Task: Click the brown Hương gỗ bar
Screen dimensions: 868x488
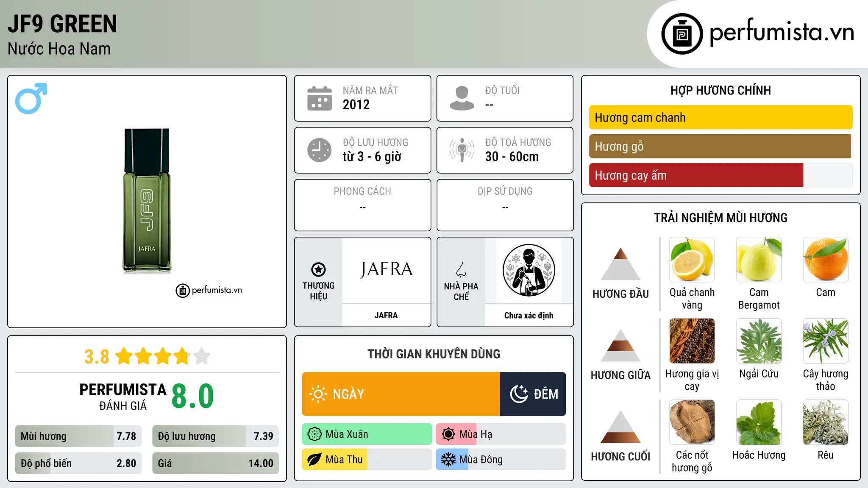Action: point(720,146)
